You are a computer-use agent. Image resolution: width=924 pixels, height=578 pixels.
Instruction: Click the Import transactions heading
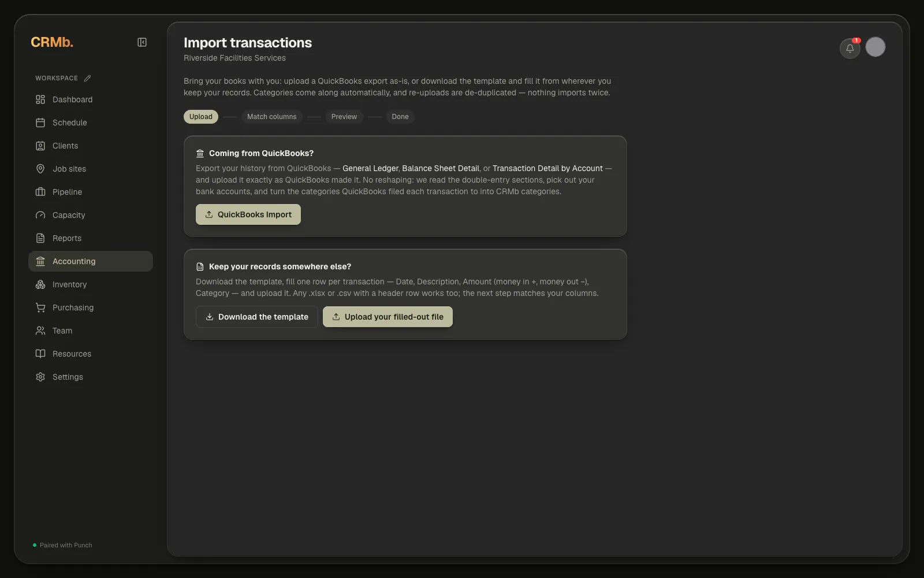[x=248, y=43]
